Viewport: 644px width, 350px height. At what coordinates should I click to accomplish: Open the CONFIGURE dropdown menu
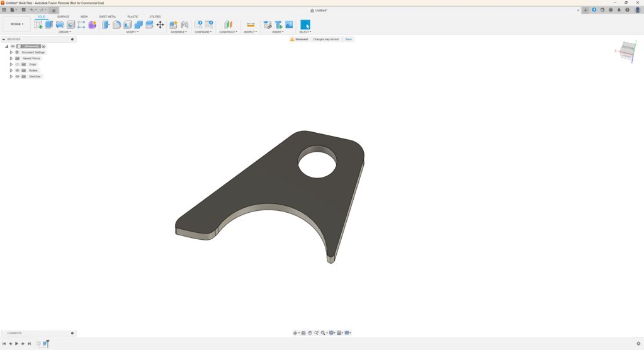pos(203,32)
